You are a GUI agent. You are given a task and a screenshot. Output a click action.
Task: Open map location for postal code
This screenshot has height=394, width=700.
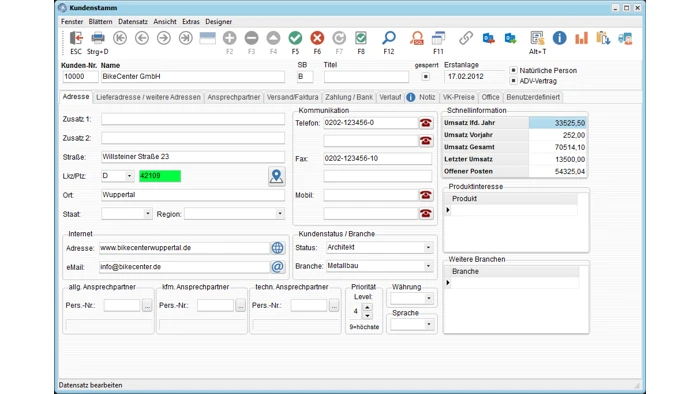[276, 176]
